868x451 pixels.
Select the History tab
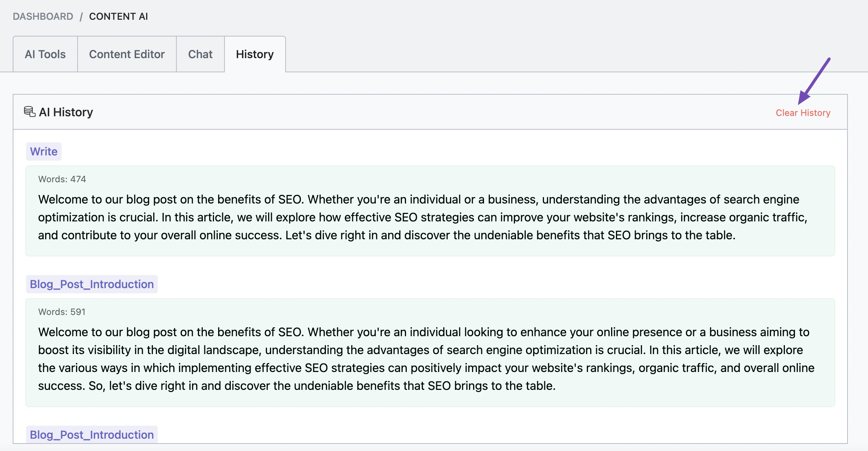(255, 54)
